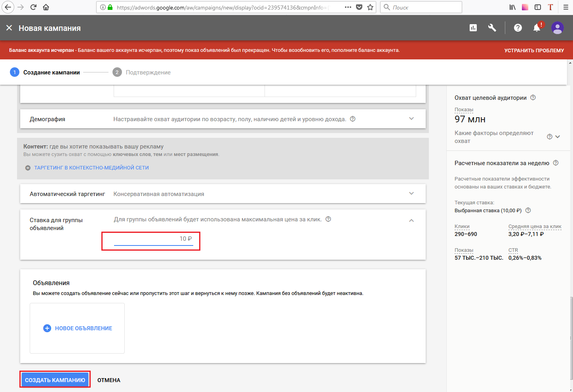Click the browser Поиск search box
Screen dimensions: 573x392
pos(421,7)
